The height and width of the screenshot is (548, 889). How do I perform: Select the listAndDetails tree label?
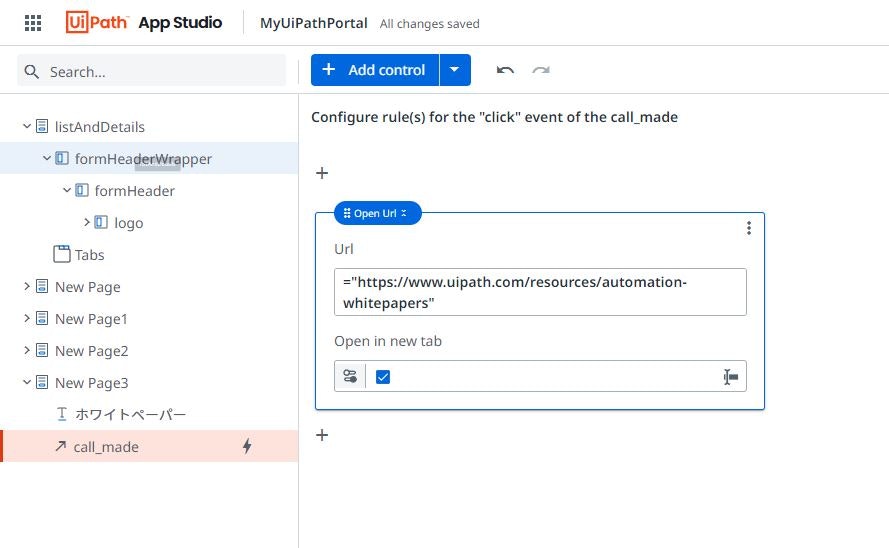[100, 127]
